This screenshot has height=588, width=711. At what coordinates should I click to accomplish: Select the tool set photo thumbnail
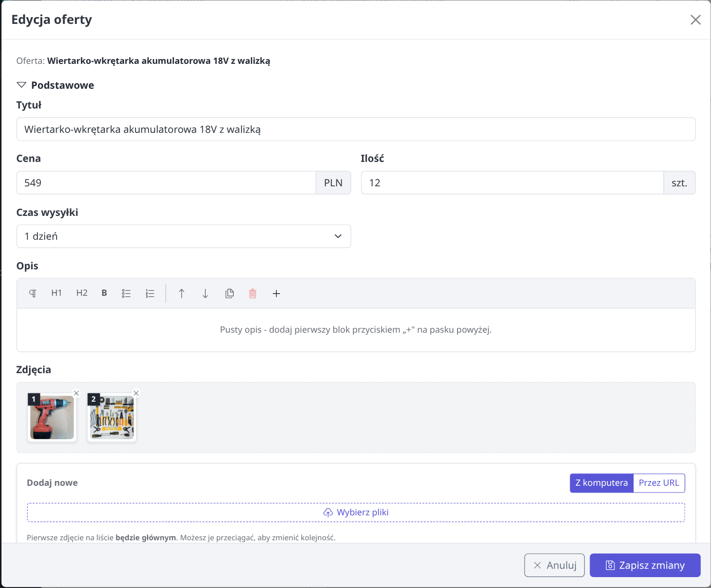pos(112,418)
